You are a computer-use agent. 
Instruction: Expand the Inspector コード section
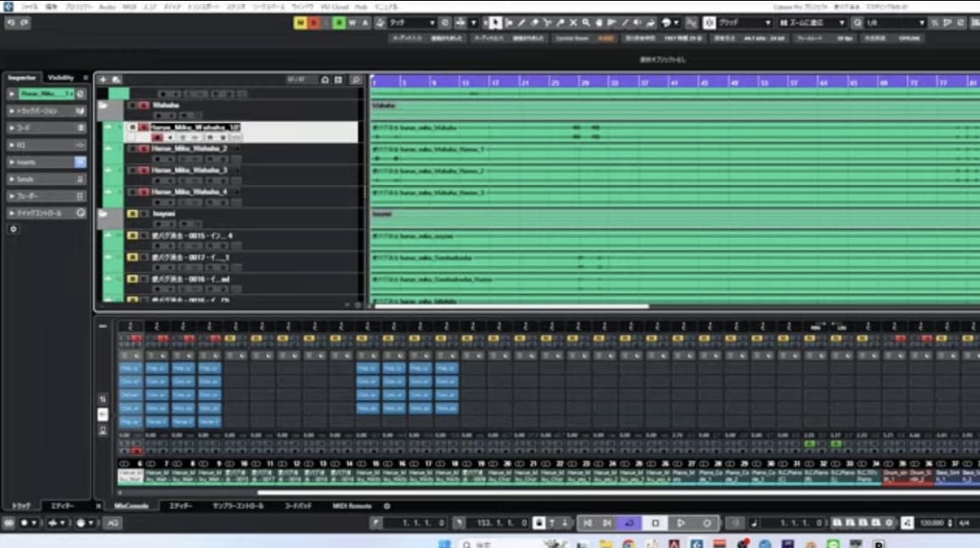click(47, 128)
